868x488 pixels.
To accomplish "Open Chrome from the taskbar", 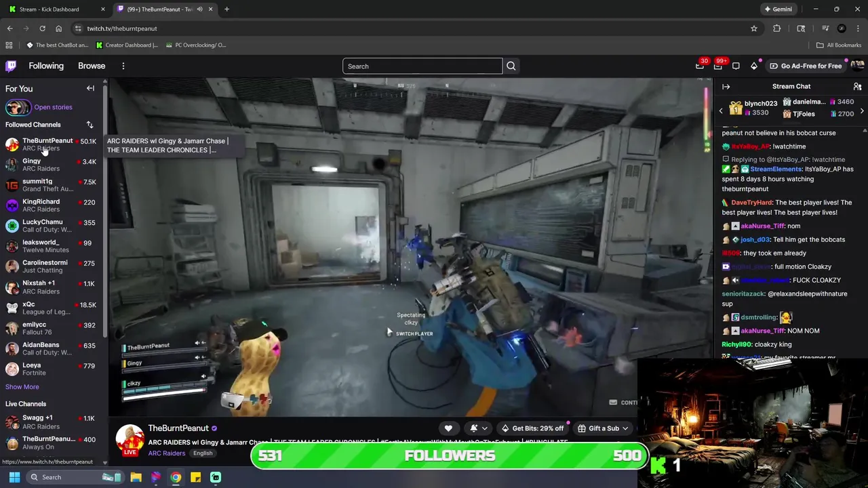I will point(176,477).
